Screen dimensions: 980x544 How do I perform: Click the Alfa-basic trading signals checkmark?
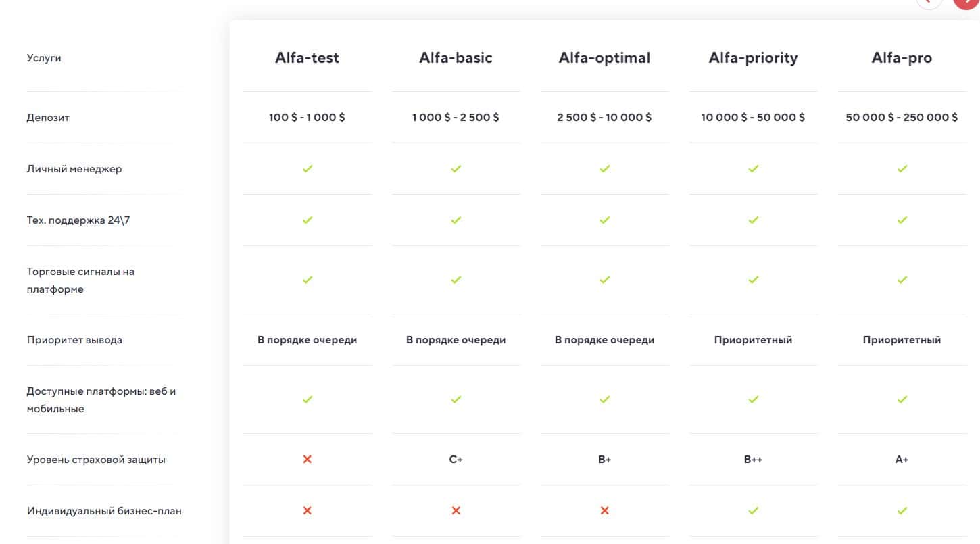pyautogui.click(x=456, y=280)
